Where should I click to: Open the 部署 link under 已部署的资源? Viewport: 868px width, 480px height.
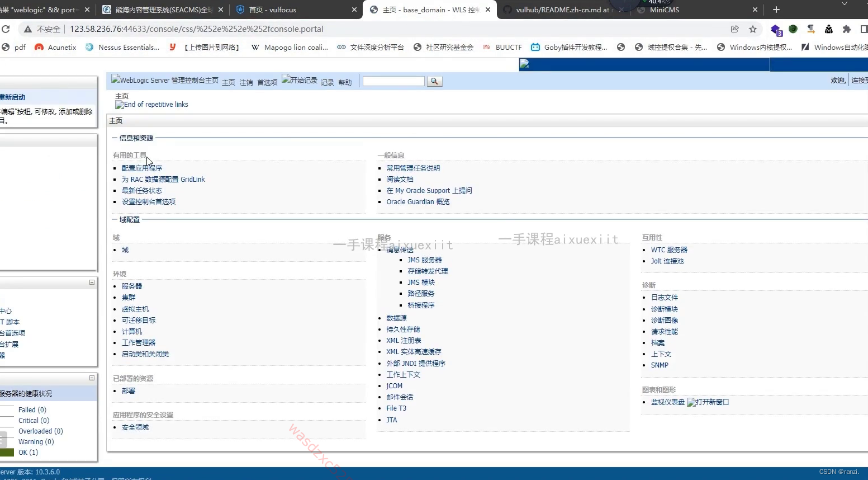click(x=129, y=391)
